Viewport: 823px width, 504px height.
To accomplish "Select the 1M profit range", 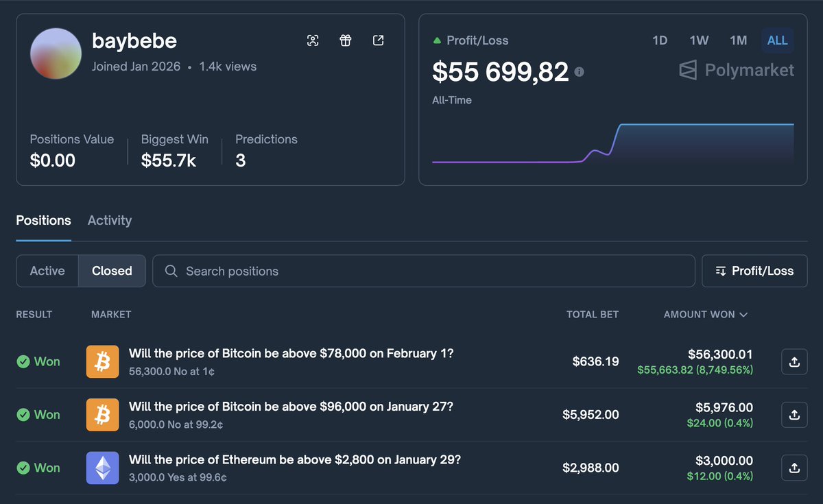I will pos(739,40).
